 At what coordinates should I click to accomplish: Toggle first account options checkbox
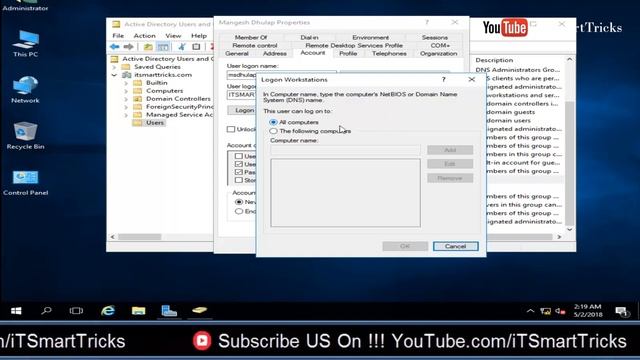click(x=239, y=156)
